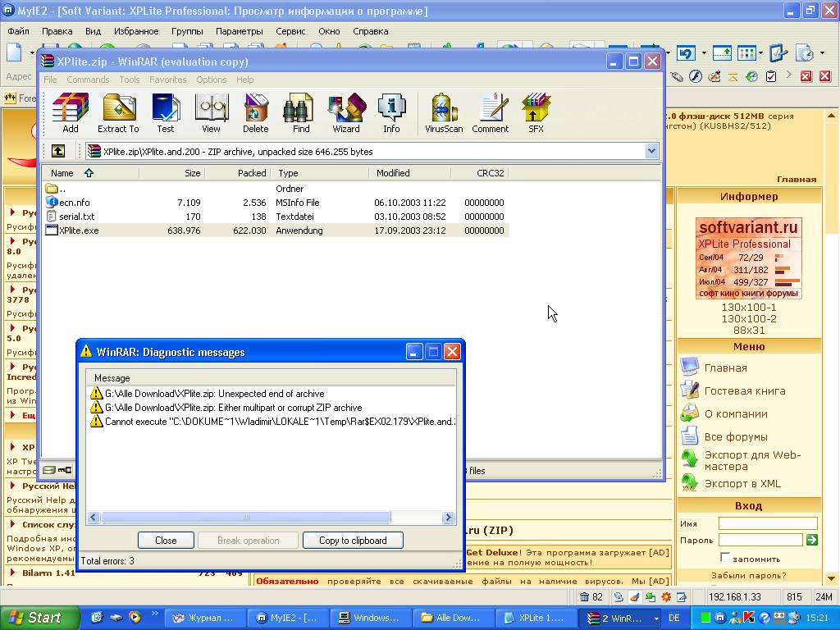
Task: Open the Главная sidebar link
Action: 725,367
